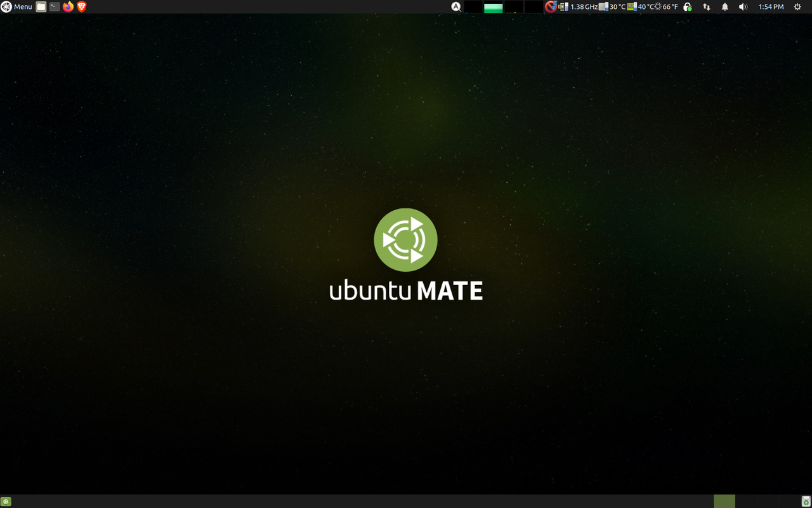Open the accessibility applet icon

[x=456, y=7]
